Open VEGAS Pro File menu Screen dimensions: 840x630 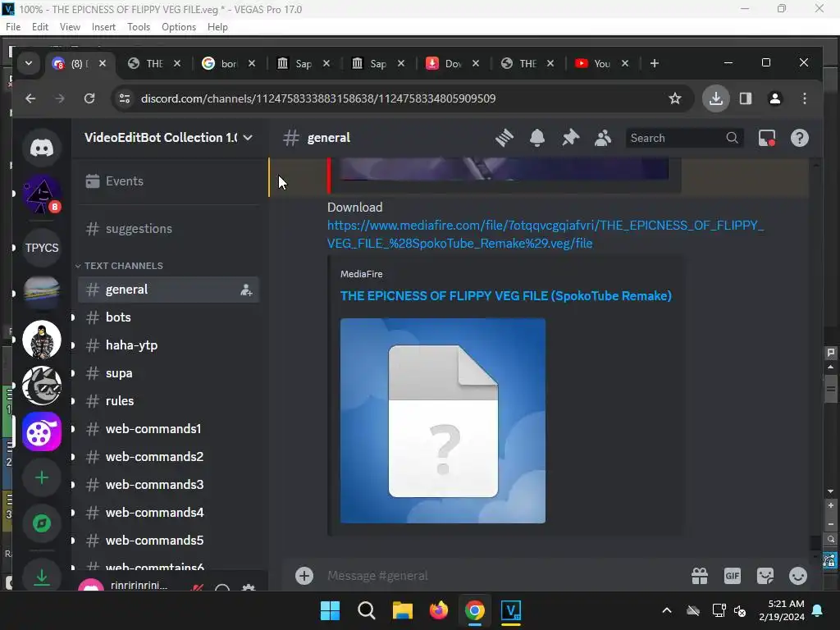pos(13,27)
